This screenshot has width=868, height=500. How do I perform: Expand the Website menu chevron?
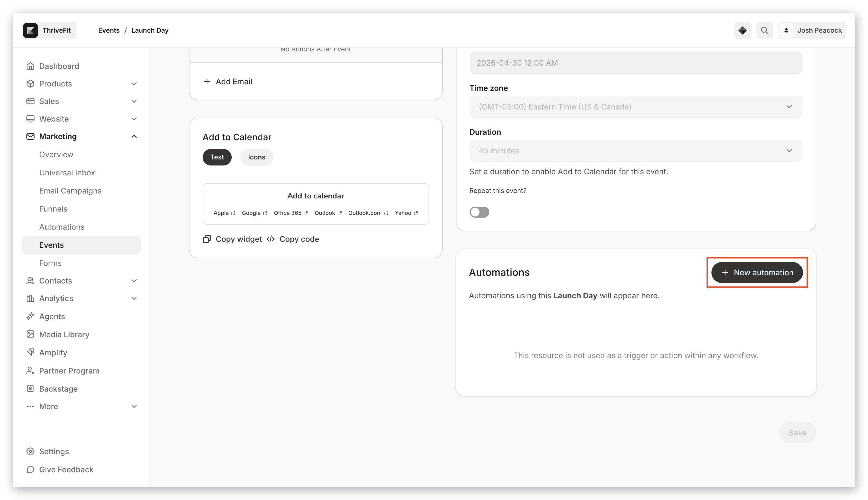click(x=134, y=119)
